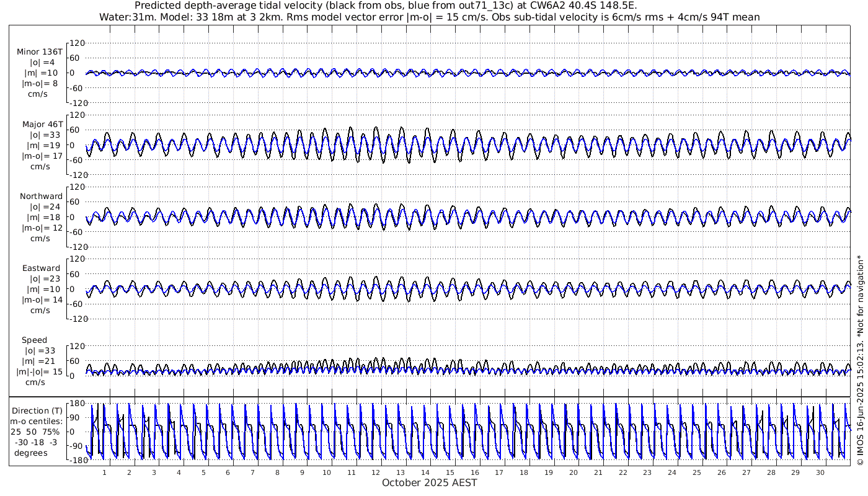Click the date label "22" on the time axis
The image size is (868, 496).
pos(622,472)
